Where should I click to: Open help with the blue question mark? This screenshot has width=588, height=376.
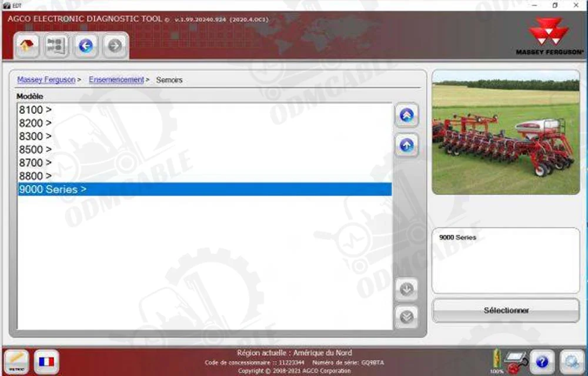[x=542, y=360]
